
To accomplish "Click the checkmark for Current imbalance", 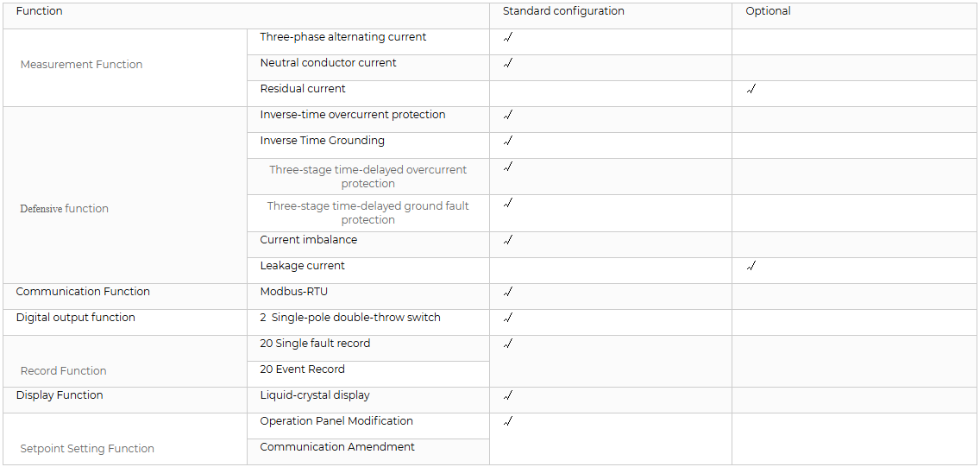I will point(507,240).
